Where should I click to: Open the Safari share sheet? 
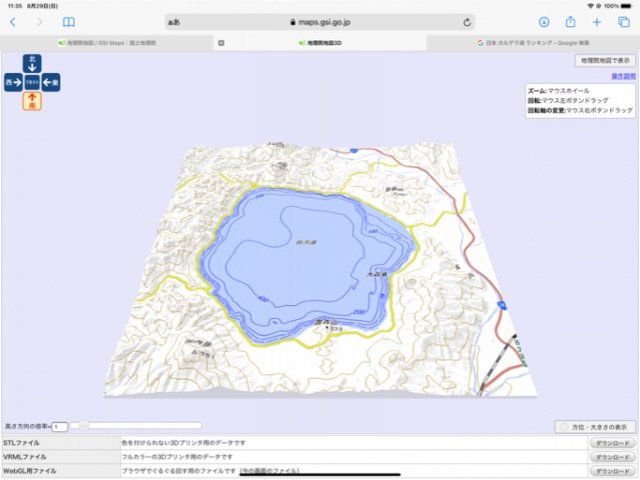pyautogui.click(x=570, y=21)
